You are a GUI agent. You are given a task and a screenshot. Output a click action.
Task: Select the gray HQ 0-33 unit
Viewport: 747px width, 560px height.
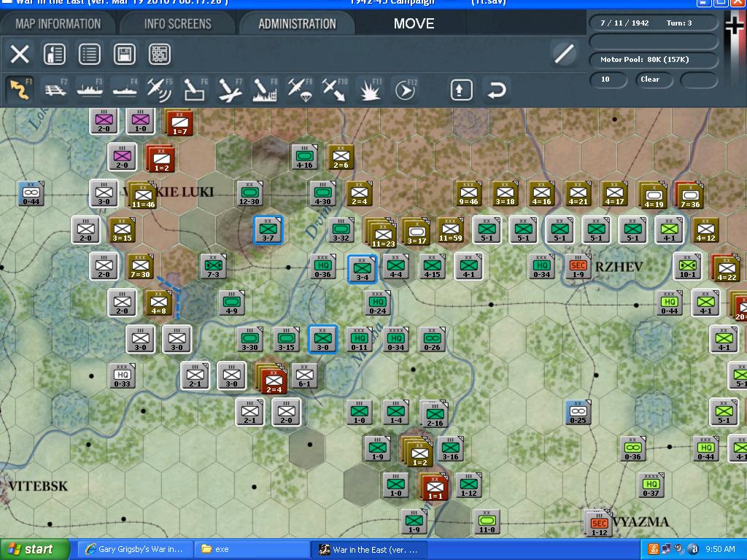click(122, 376)
